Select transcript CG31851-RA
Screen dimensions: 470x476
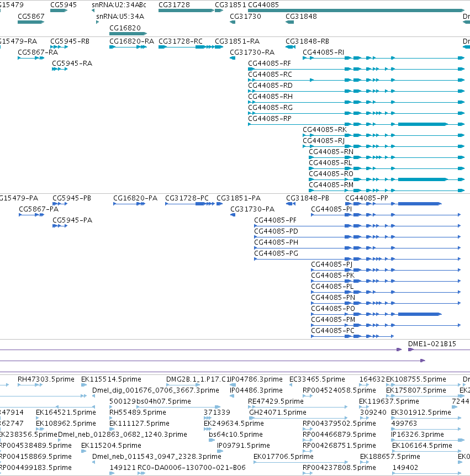tap(219, 47)
